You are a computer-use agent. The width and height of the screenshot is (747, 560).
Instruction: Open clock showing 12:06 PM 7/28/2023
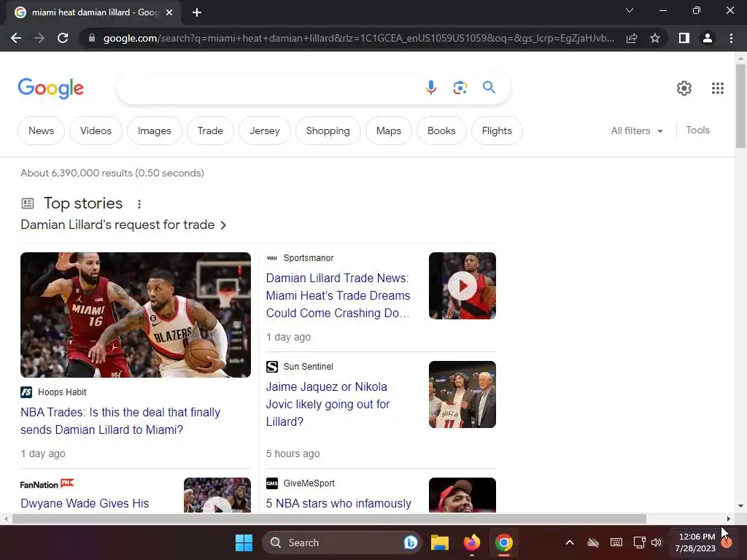tap(696, 542)
